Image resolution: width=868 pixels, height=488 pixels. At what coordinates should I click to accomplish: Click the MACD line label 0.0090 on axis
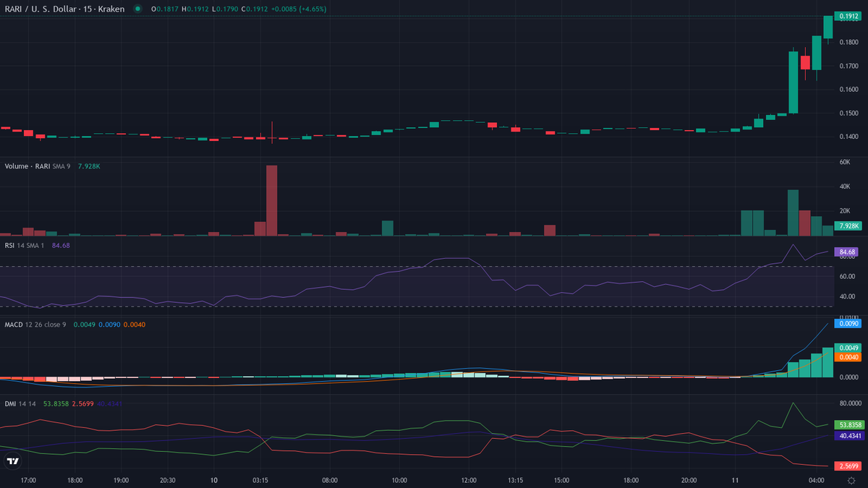click(x=848, y=324)
